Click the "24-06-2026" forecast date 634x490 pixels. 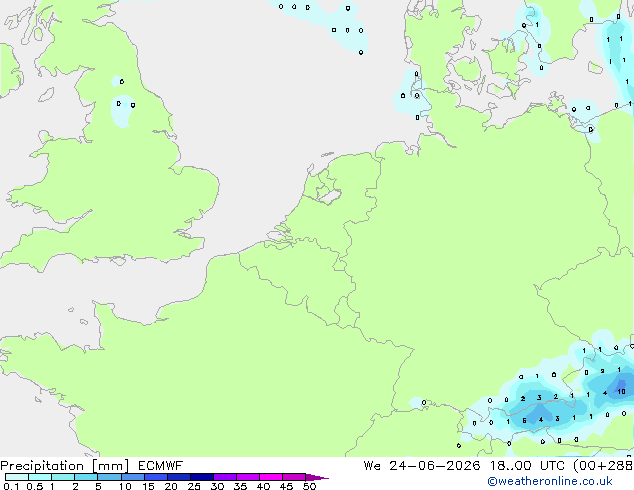pyautogui.click(x=435, y=466)
